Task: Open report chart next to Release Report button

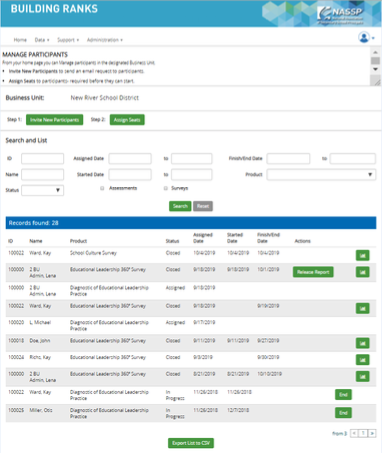Action: (x=362, y=272)
